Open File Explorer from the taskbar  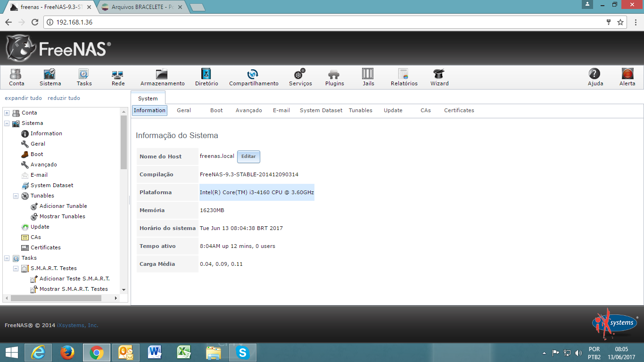tap(213, 352)
